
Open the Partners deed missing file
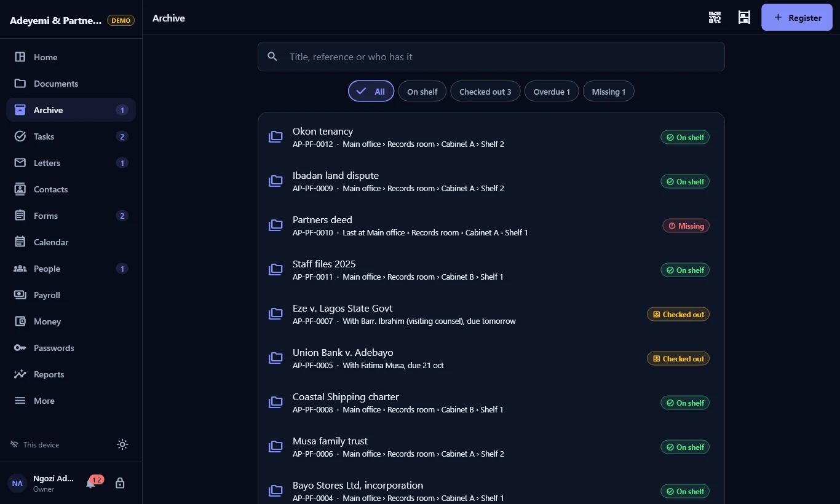(x=491, y=226)
